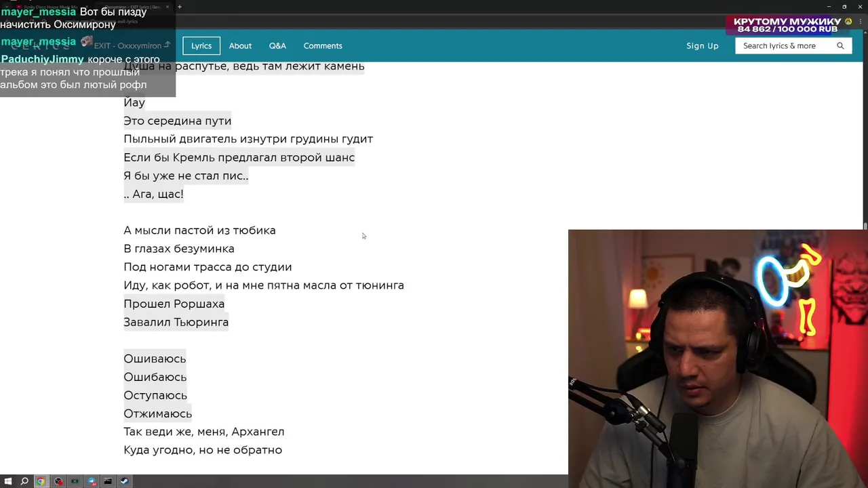The image size is (868, 488).
Task: Click lyric 'Я бы уже не стал пис..'
Action: coord(186,176)
